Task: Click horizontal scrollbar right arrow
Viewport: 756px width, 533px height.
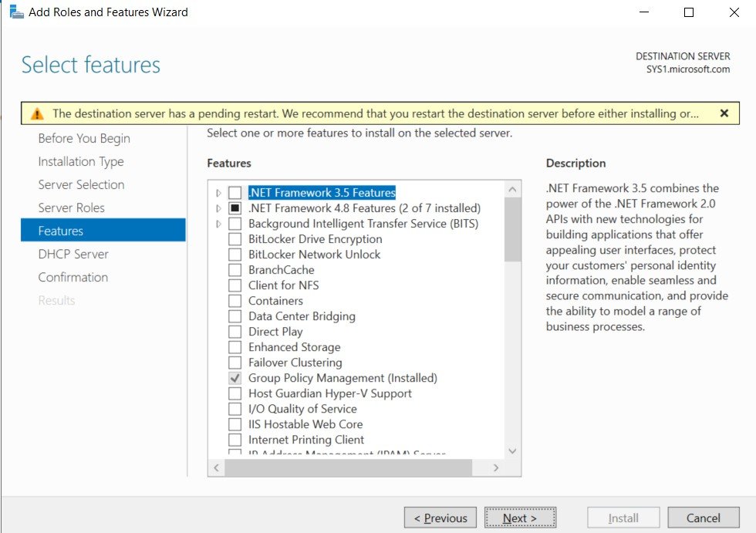Action: [496, 467]
